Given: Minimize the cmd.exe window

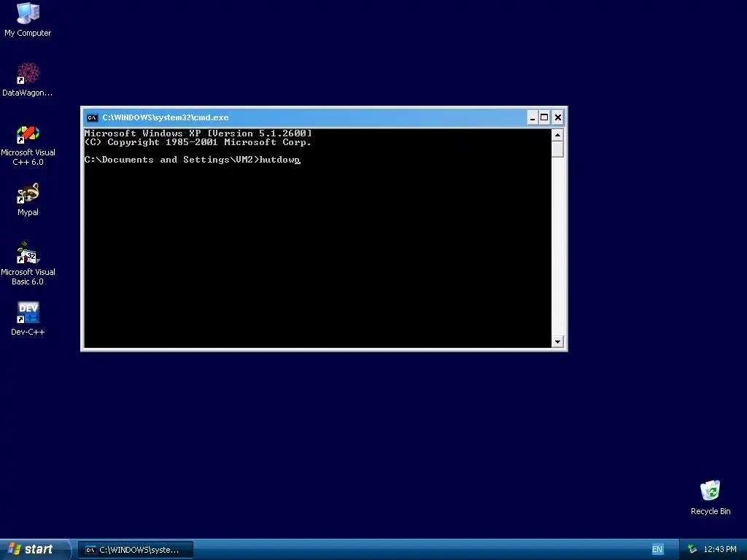Looking at the screenshot, I should [533, 117].
